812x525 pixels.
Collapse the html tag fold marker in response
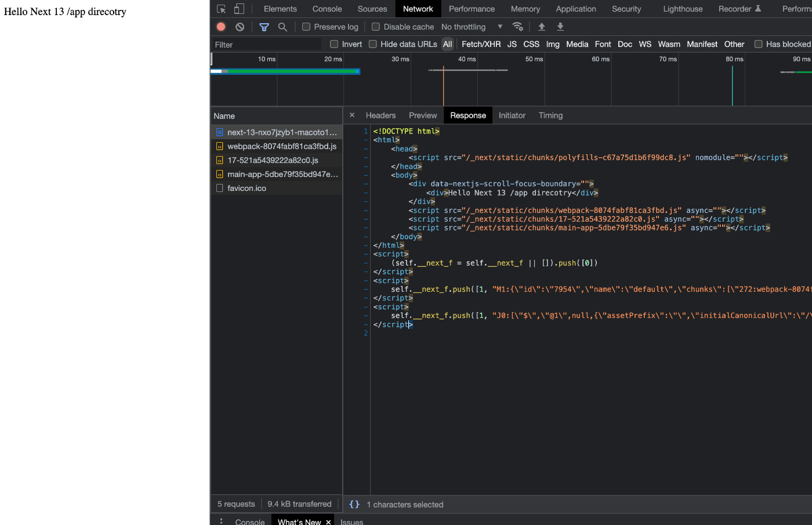click(x=366, y=140)
